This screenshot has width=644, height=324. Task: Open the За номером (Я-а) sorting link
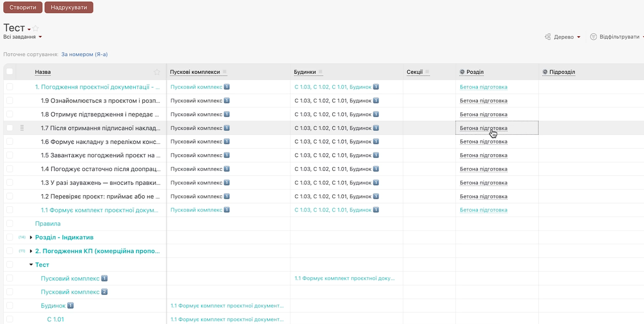84,54
